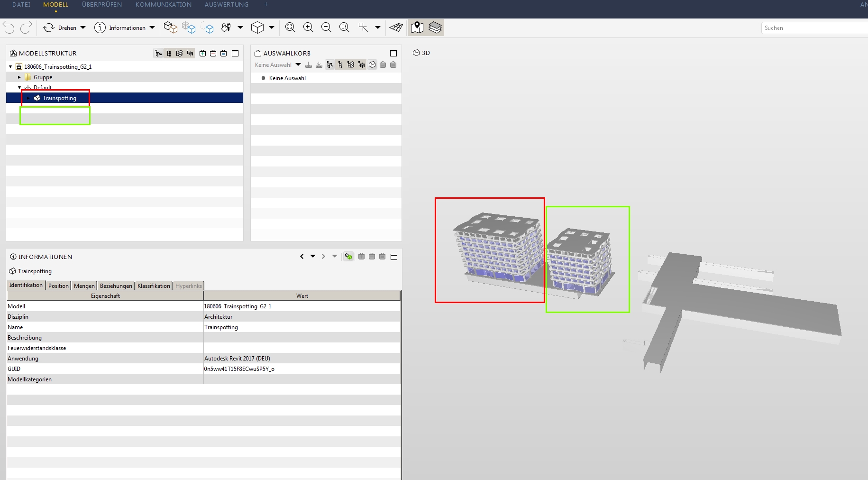This screenshot has height=480, width=868.
Task: Select the Zoom to fit icon
Action: click(291, 27)
